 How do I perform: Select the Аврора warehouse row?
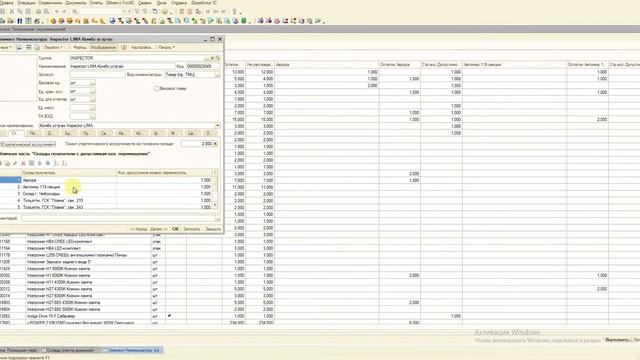(x=106, y=180)
